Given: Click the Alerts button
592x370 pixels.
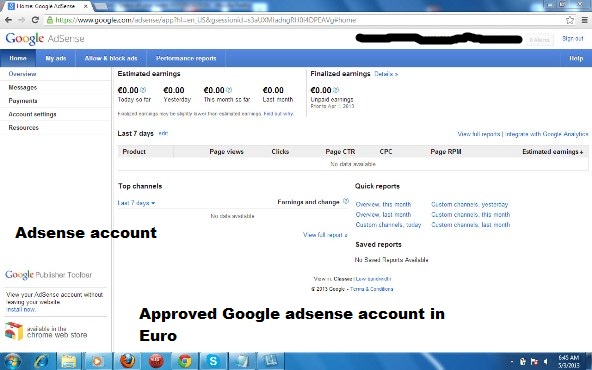Looking at the screenshot, I should click(x=540, y=39).
